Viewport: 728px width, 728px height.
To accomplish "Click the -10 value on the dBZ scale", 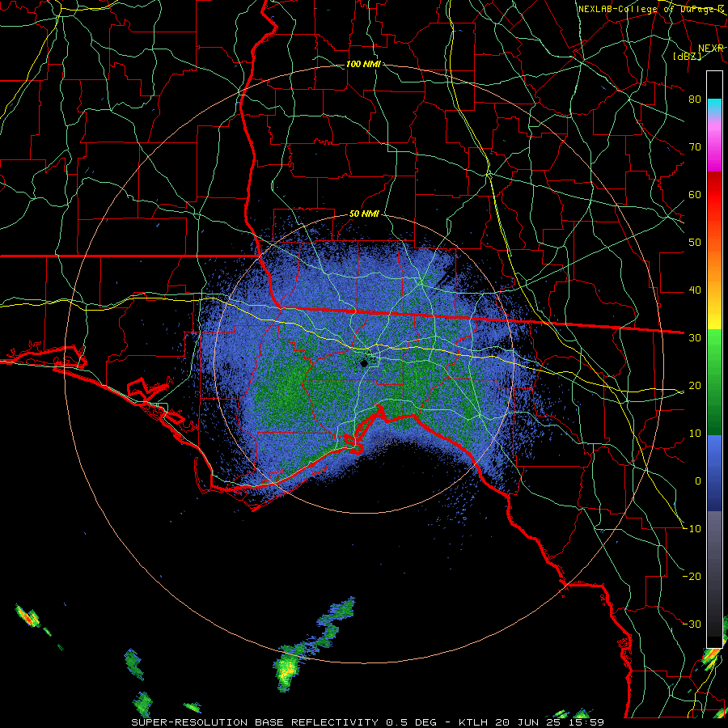I will (692, 529).
